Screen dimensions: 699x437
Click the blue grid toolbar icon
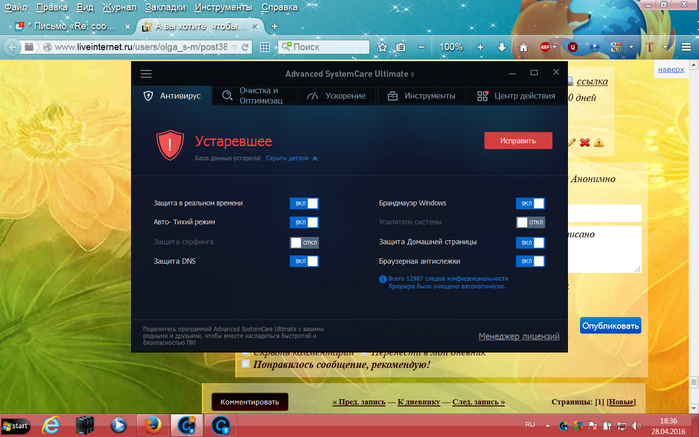[265, 47]
